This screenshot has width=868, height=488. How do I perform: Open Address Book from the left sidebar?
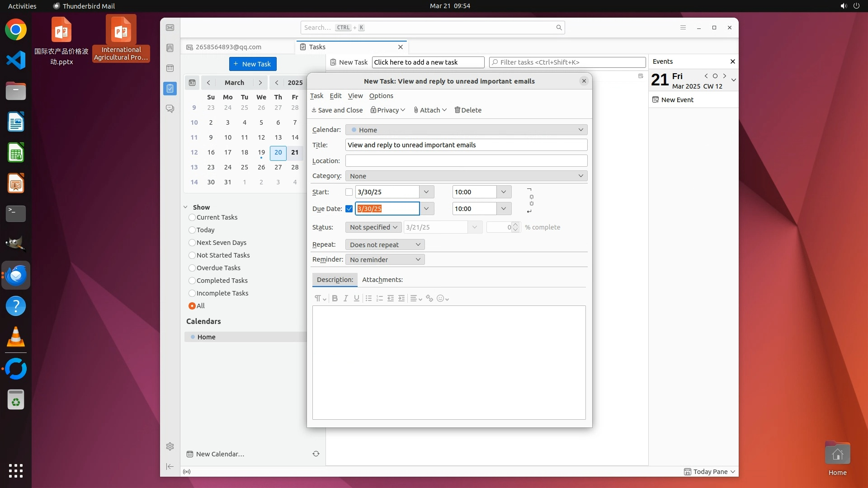pos(170,48)
